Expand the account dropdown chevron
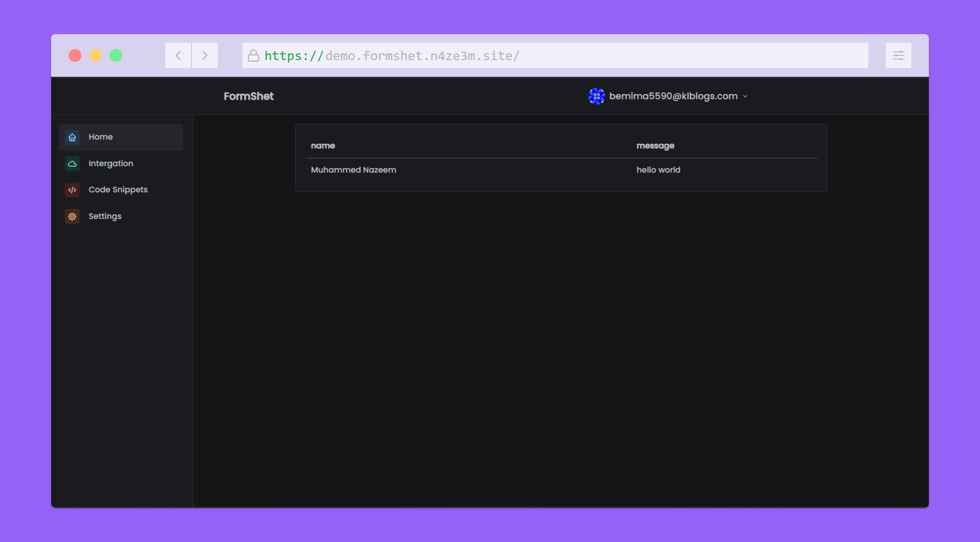The width and height of the screenshot is (980, 542). tap(745, 96)
